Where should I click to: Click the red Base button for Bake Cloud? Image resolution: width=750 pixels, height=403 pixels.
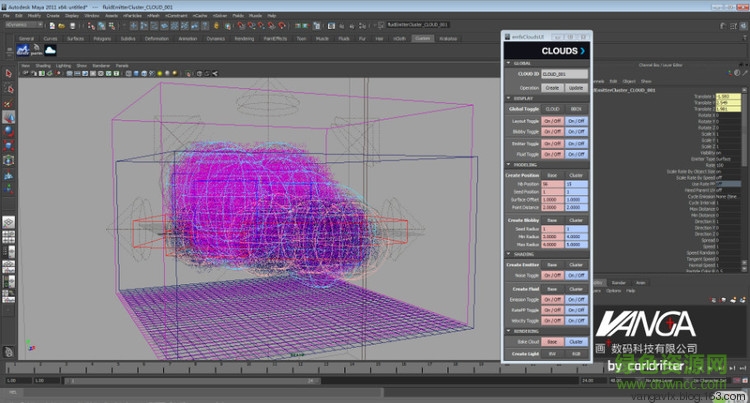coord(551,340)
